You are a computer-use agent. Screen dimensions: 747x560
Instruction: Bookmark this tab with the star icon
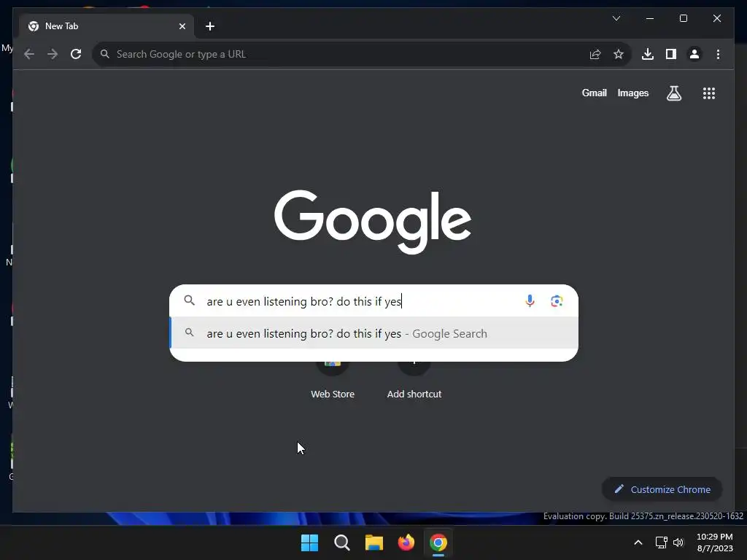point(619,54)
